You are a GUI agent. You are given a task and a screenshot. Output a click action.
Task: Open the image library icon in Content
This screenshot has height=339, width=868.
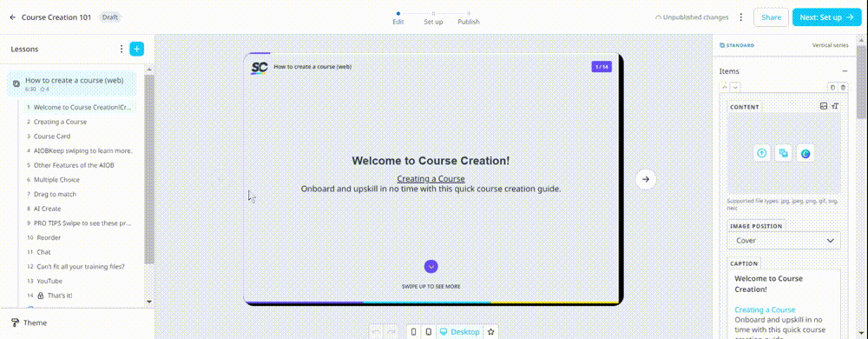pos(783,154)
